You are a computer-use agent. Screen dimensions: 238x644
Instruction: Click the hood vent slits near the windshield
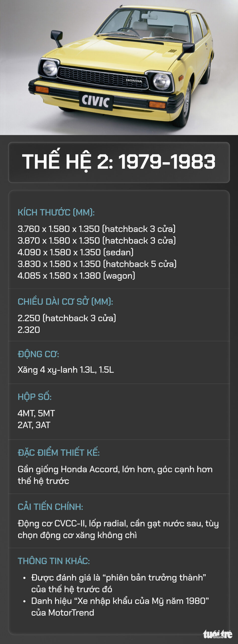[172, 51]
